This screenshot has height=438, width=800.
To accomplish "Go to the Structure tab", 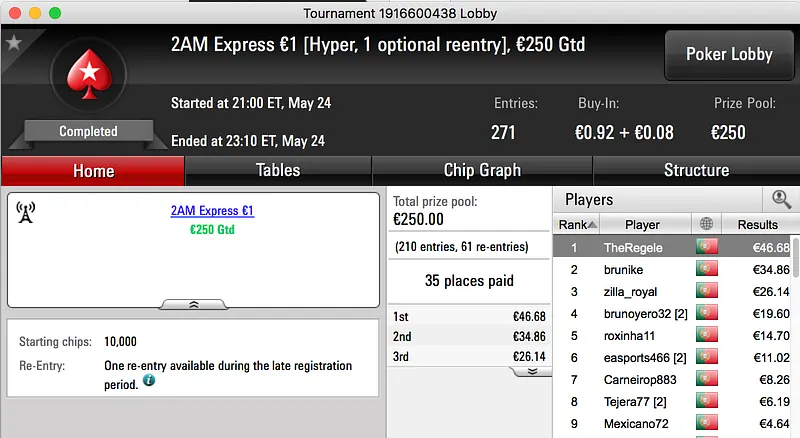I will [696, 170].
